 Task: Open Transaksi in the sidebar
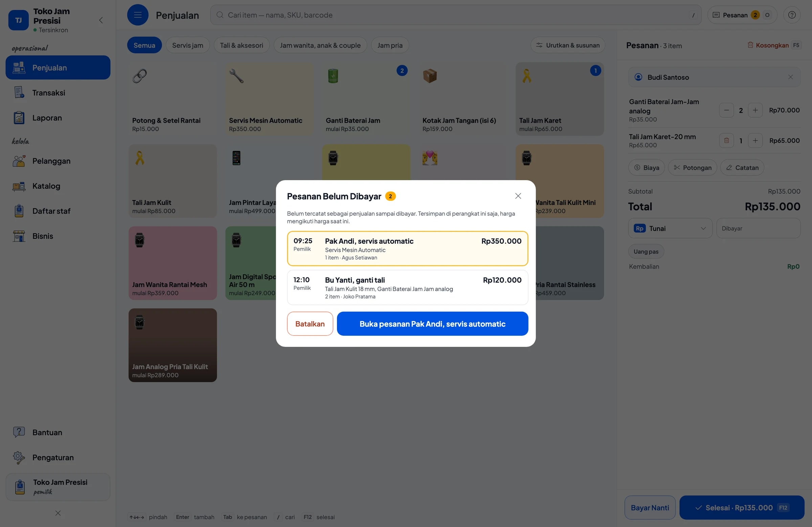pos(58,93)
